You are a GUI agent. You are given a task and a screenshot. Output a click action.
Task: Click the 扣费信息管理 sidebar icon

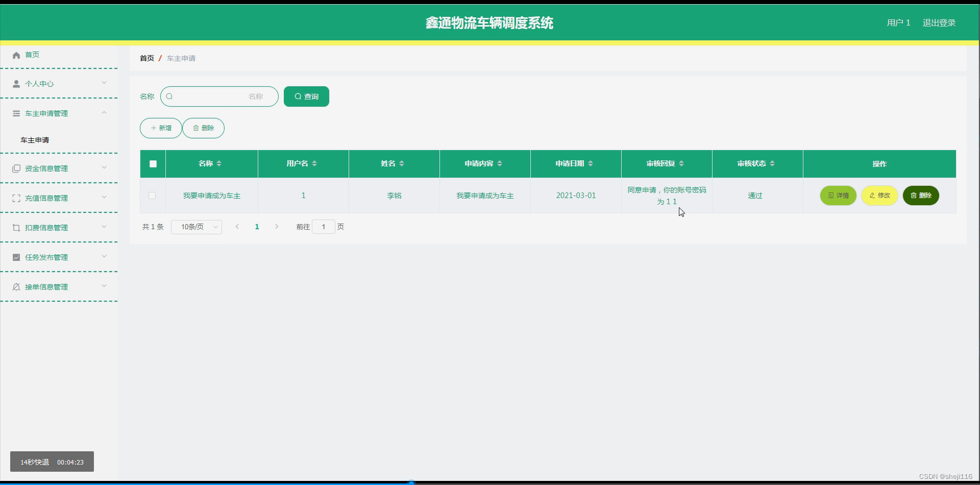click(16, 227)
